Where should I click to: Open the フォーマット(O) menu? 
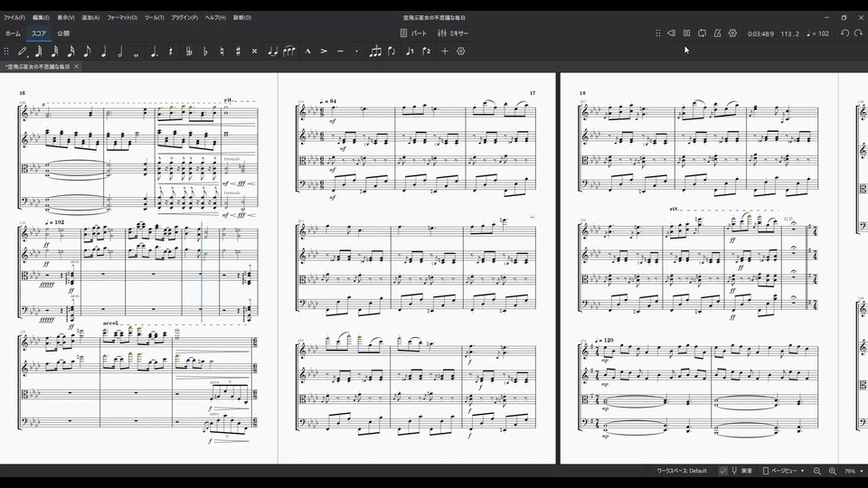pyautogui.click(x=122, y=18)
